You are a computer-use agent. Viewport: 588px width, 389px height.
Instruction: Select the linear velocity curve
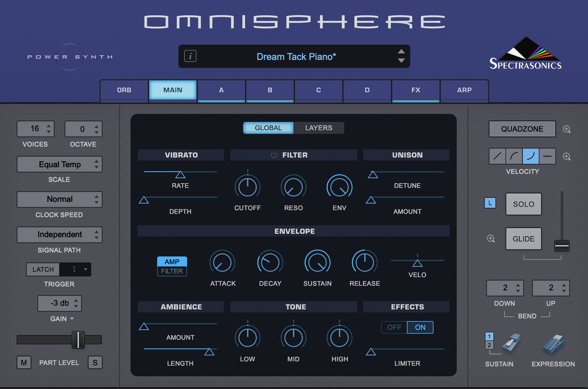tap(497, 156)
